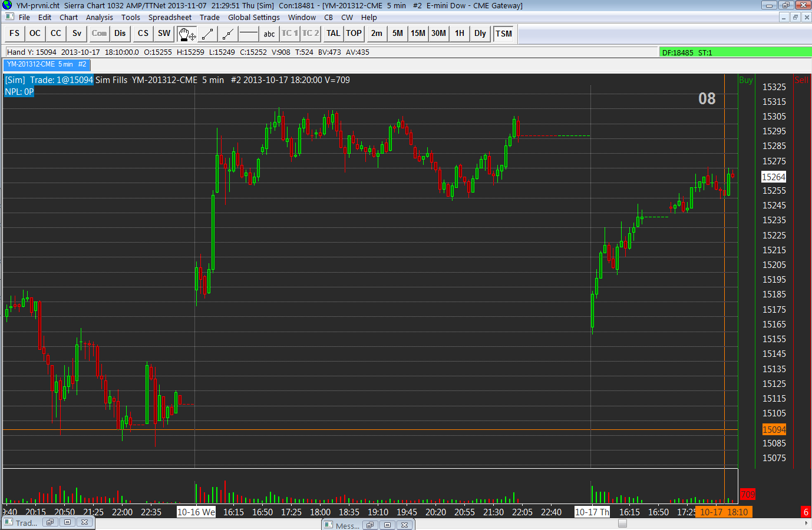Screen dimensions: 812x530
Task: Click the Trade 1@15094 position label
Action: [49, 80]
